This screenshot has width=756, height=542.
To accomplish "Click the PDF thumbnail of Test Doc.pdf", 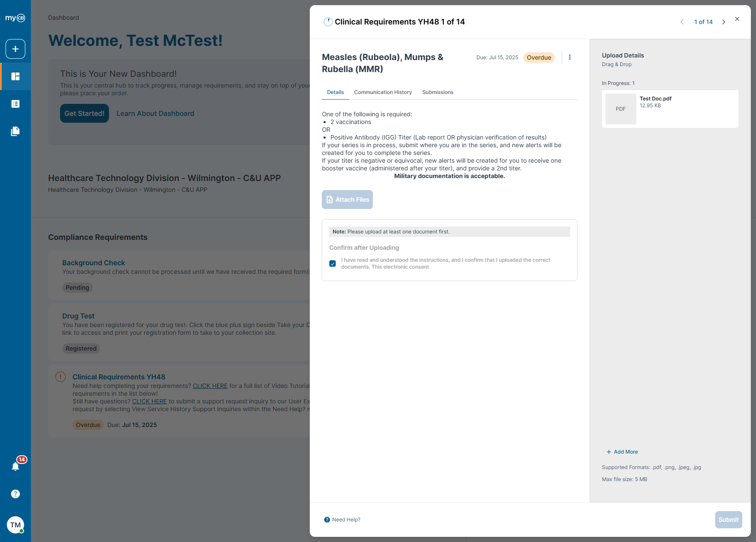I will 621,109.
